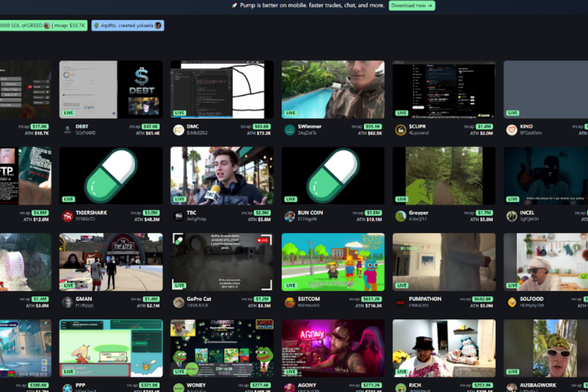Click the SOLFOOD coin avatar icon
This screenshot has width=588, height=392.
[512, 302]
